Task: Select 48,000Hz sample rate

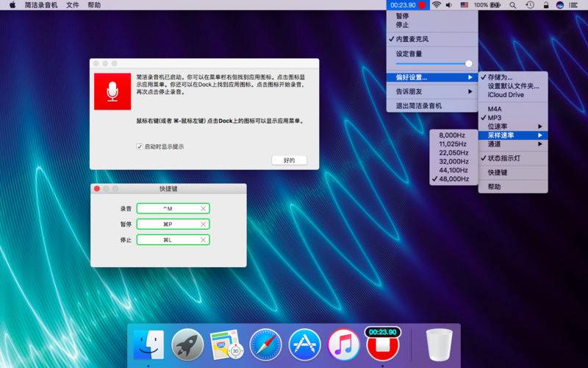Action: [x=453, y=179]
